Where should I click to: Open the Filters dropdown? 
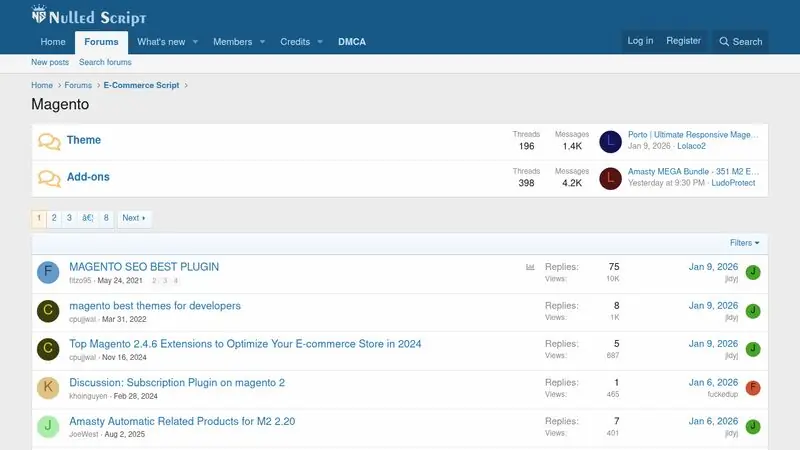click(744, 243)
